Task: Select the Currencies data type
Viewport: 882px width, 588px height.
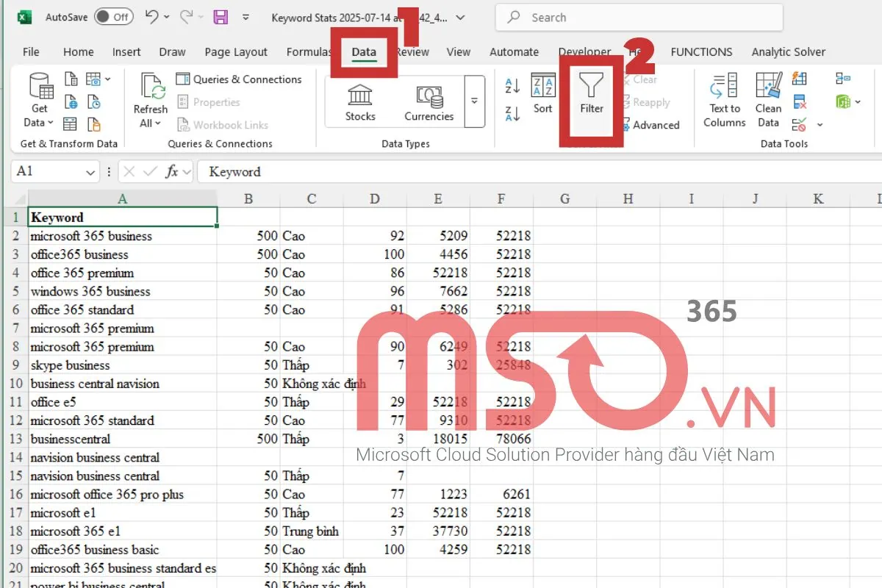Action: click(x=429, y=103)
